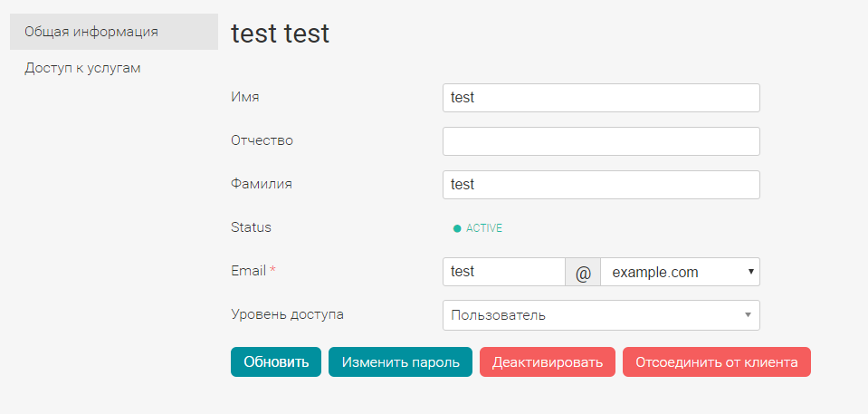Click the Status field label
Viewport: 868px width, 414px height.
tap(252, 227)
